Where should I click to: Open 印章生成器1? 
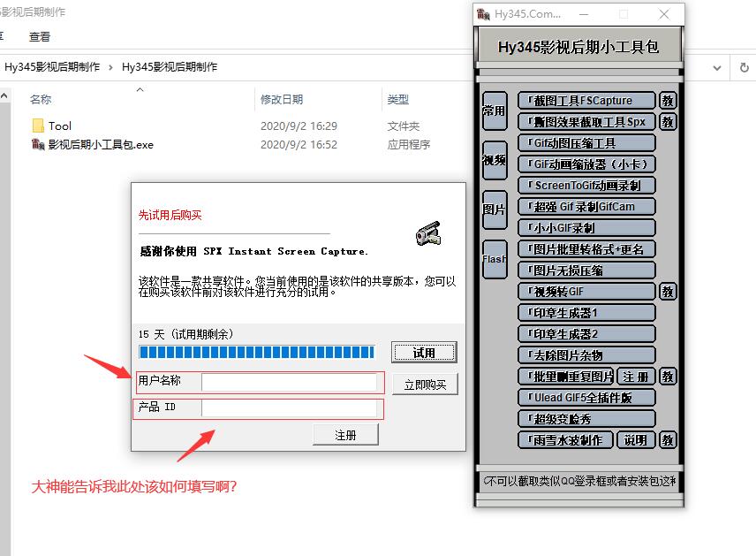click(586, 313)
